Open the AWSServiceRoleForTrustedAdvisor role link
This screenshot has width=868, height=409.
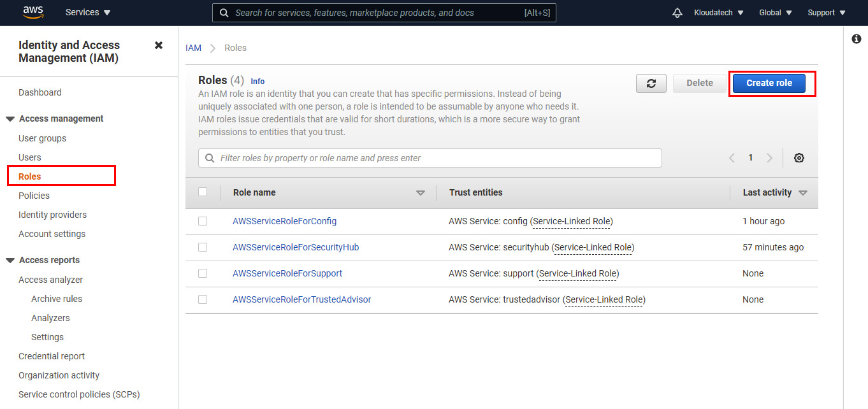pyautogui.click(x=301, y=299)
